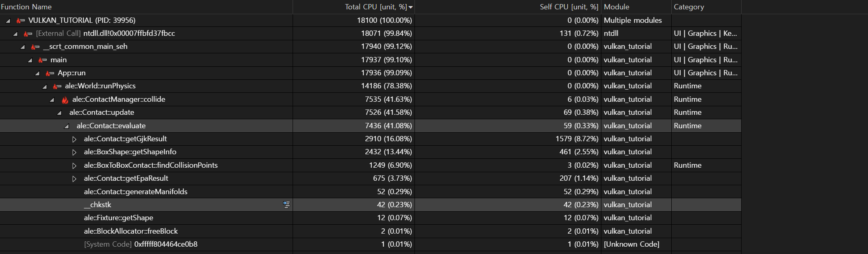
Task: Click the hot path icon beside ntdll.dll external call
Action: pos(28,34)
